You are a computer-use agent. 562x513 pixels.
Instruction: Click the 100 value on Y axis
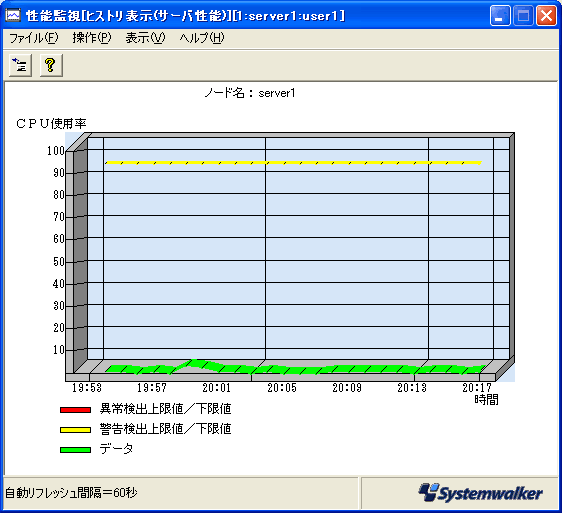56,151
